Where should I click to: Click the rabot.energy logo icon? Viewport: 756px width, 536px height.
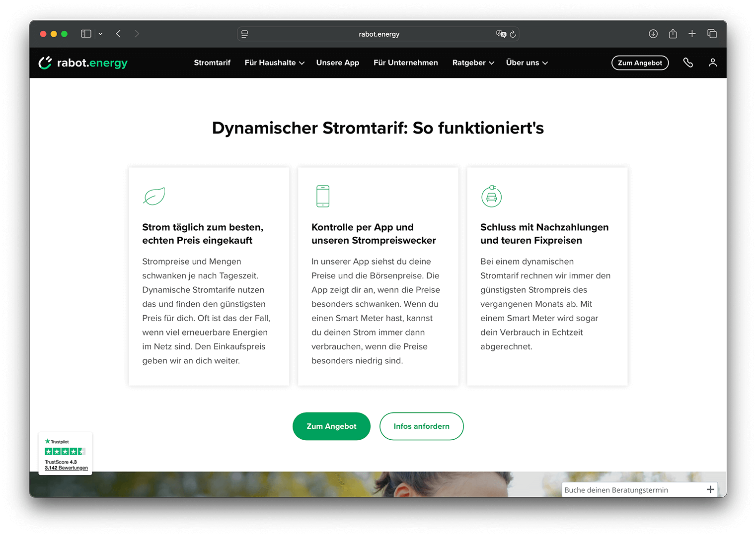pyautogui.click(x=45, y=63)
